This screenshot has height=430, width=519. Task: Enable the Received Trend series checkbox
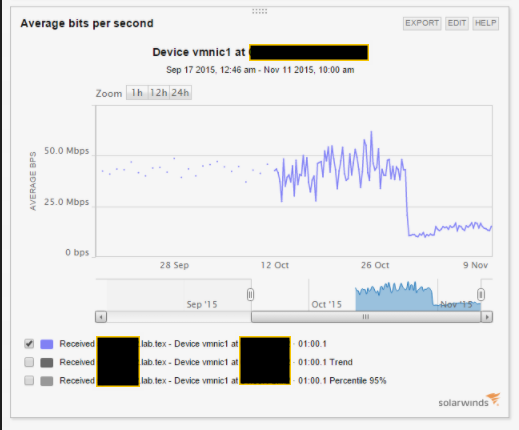pyautogui.click(x=29, y=362)
